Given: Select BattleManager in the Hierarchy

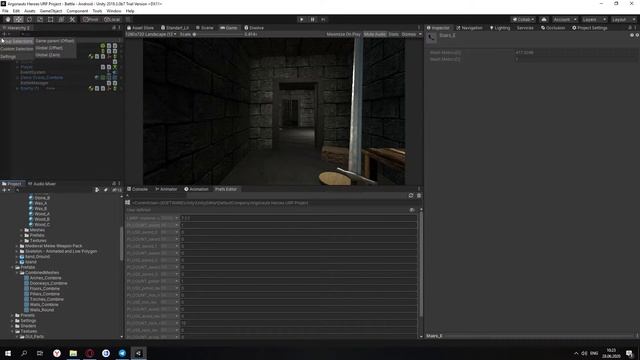Looking at the screenshot, I should pyautogui.click(x=34, y=83).
